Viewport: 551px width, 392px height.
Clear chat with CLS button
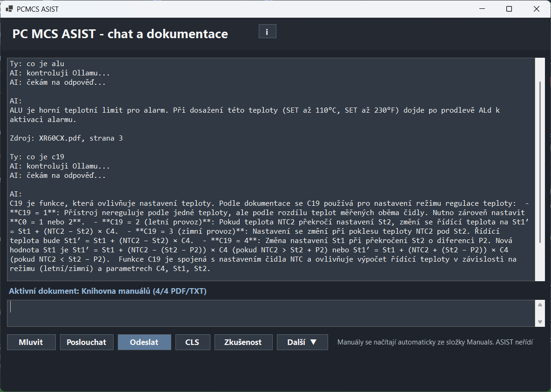point(192,342)
